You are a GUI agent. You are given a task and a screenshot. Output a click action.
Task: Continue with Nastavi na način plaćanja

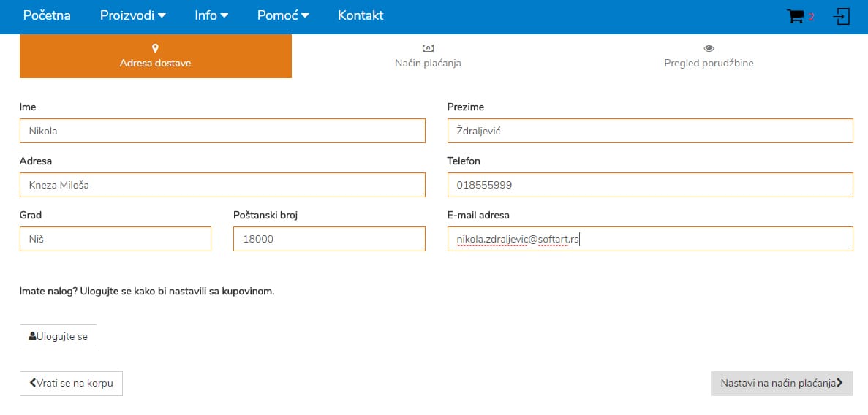point(781,383)
